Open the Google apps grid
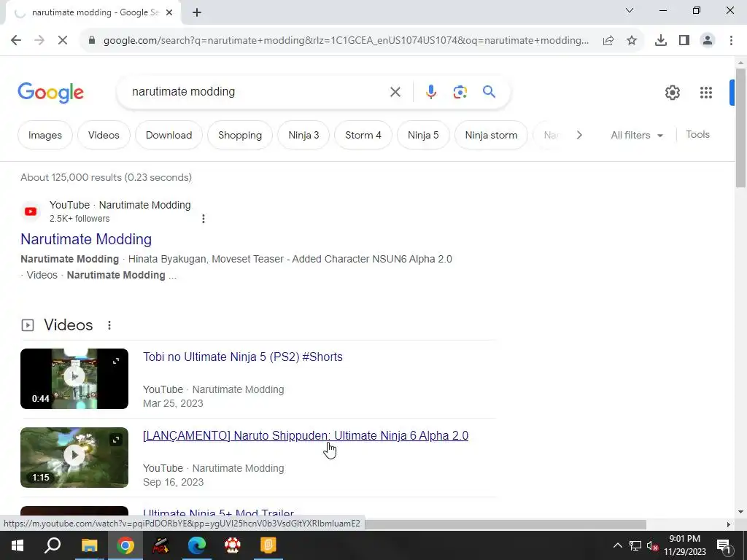Viewport: 747px width, 560px height. pyautogui.click(x=705, y=93)
